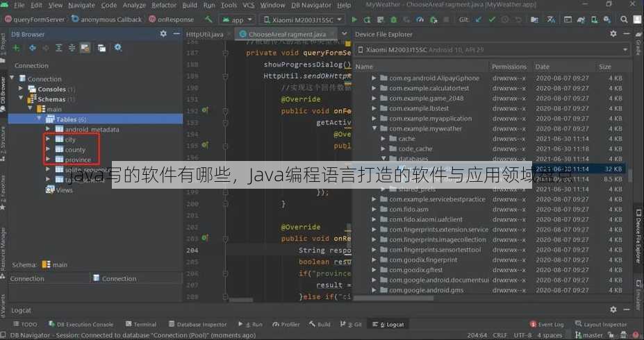644x340 pixels.
Task: Click the Git history clock icon
Action: tap(505, 19)
